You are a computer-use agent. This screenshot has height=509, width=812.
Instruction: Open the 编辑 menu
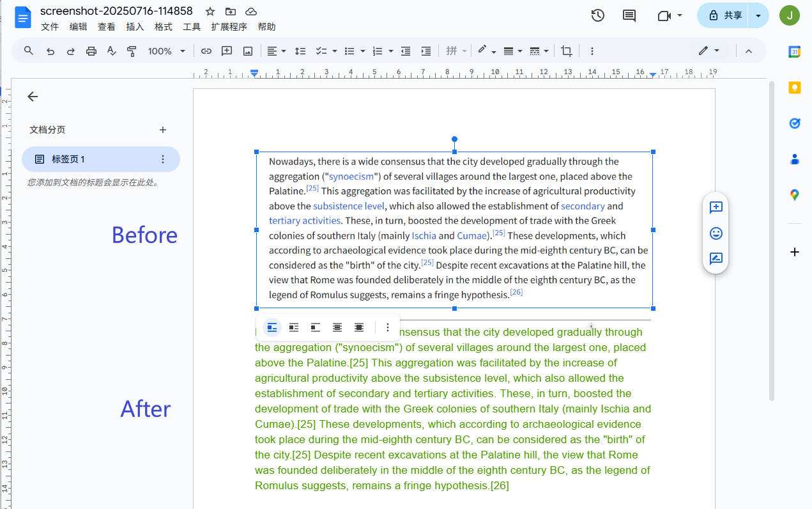[79, 27]
